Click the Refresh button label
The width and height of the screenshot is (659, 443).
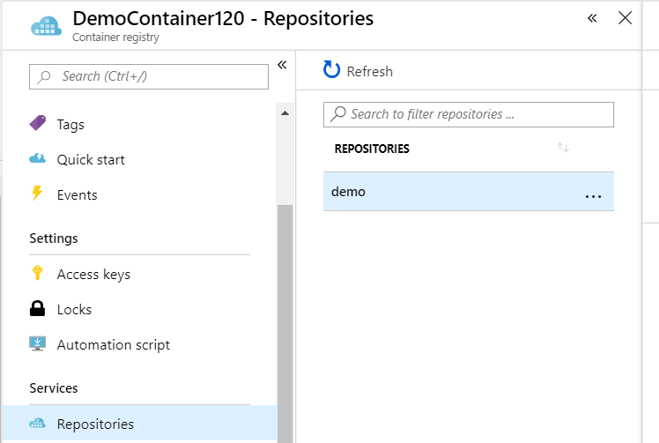click(x=369, y=71)
